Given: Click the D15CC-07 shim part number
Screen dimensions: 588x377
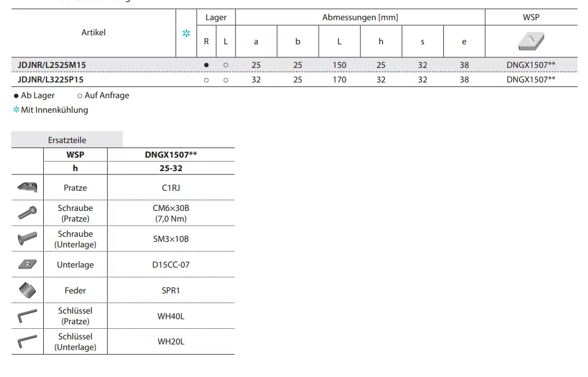Looking at the screenshot, I should (x=171, y=264).
